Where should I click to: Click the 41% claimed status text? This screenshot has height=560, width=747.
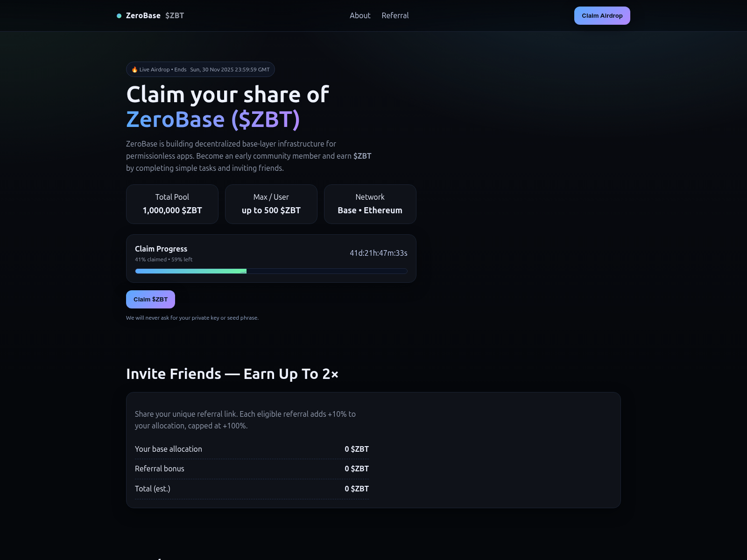click(163, 259)
